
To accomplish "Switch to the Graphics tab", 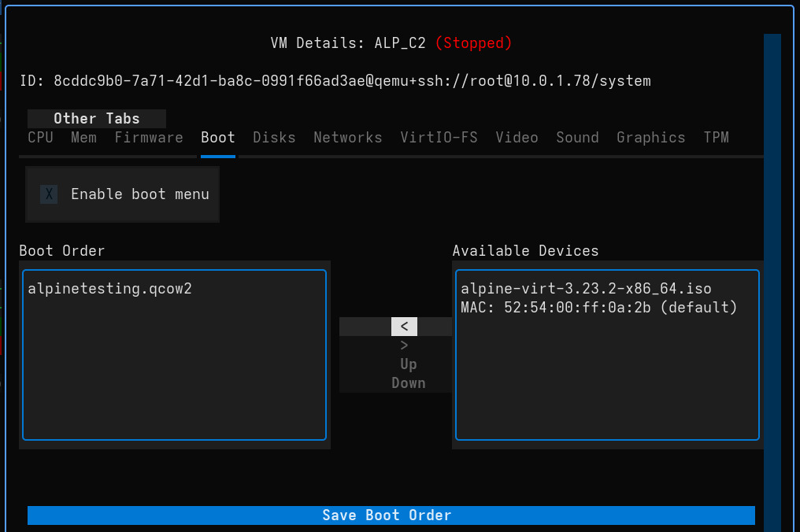I will [x=650, y=138].
